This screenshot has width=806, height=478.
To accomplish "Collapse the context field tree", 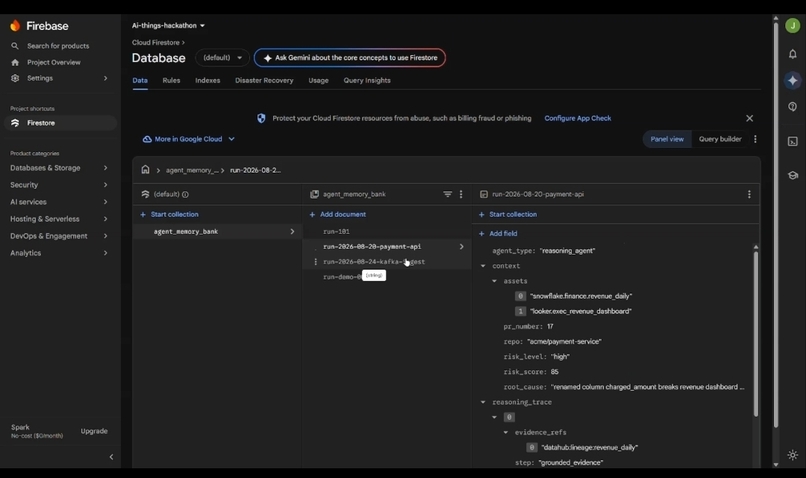I will pos(483,266).
